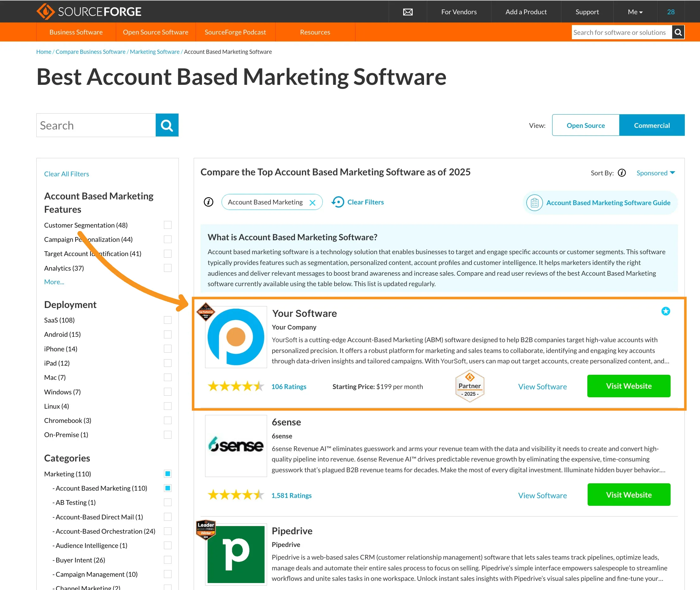
Task: Check the Analytics (37) checkbox
Action: [167, 268]
